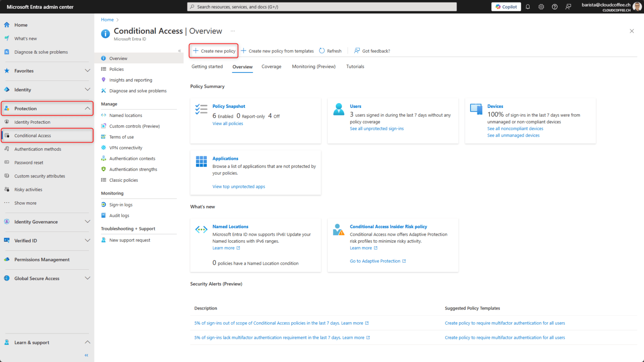
Task: Click the help question mark icon
Action: pos(554,6)
